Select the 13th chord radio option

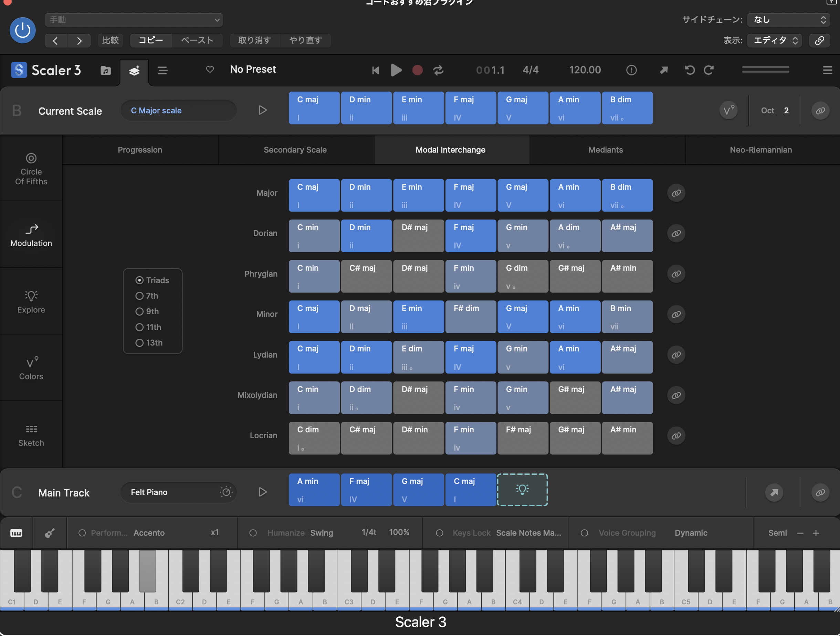pyautogui.click(x=139, y=343)
